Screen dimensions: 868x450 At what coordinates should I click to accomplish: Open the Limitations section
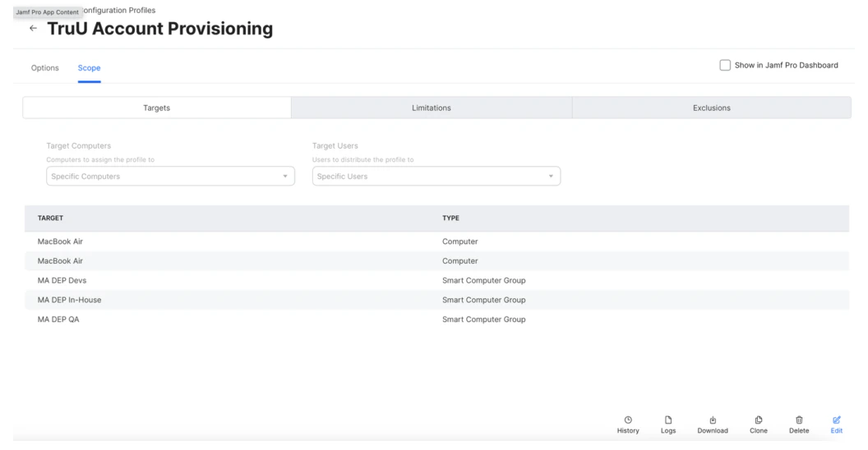(x=432, y=108)
